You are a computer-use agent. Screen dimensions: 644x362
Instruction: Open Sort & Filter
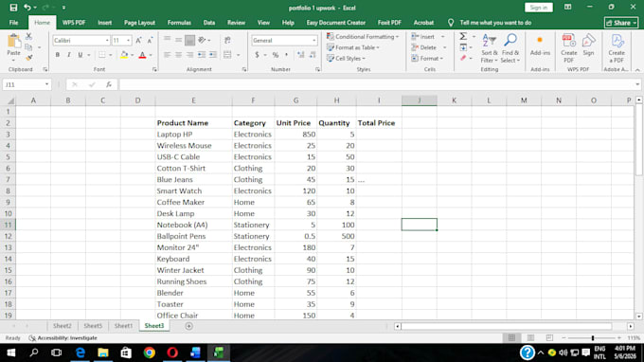489,48
